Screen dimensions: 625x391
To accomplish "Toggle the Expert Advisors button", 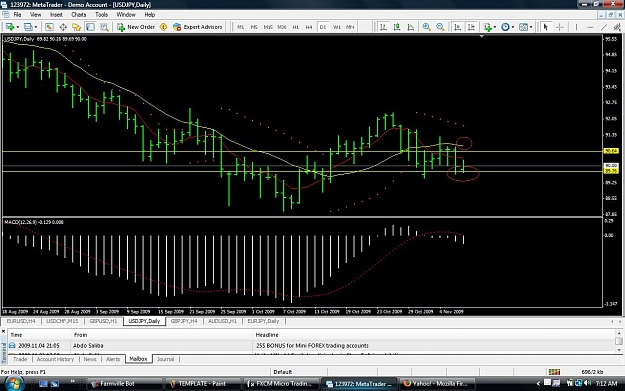I will 197,27.
